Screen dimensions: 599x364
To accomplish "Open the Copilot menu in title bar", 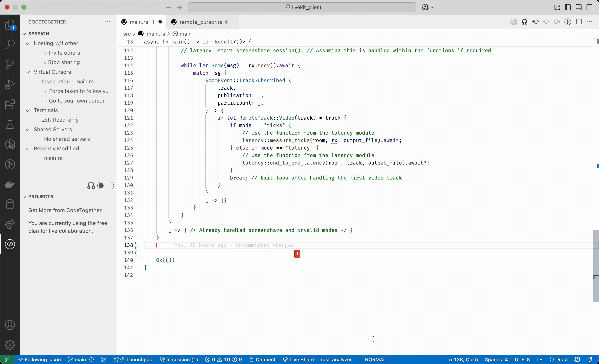I will coord(427,7).
